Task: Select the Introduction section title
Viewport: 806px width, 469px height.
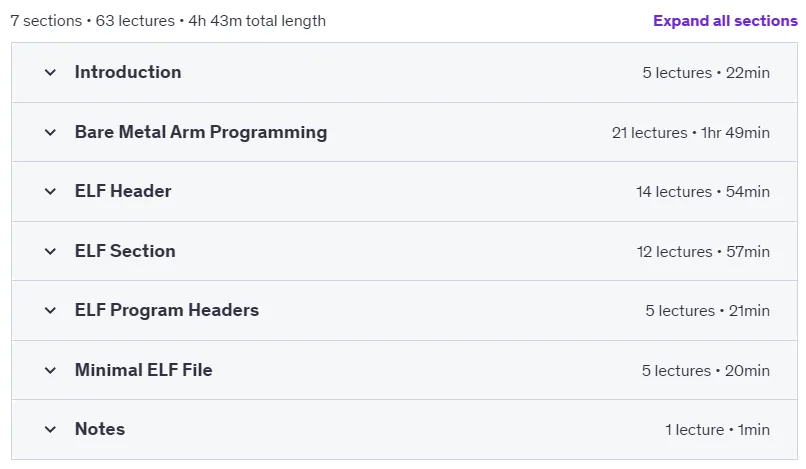Action: pos(128,72)
